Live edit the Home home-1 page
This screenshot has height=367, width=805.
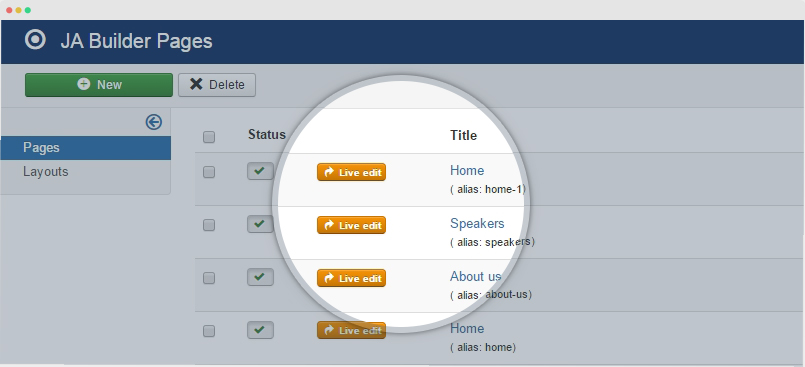tap(351, 172)
